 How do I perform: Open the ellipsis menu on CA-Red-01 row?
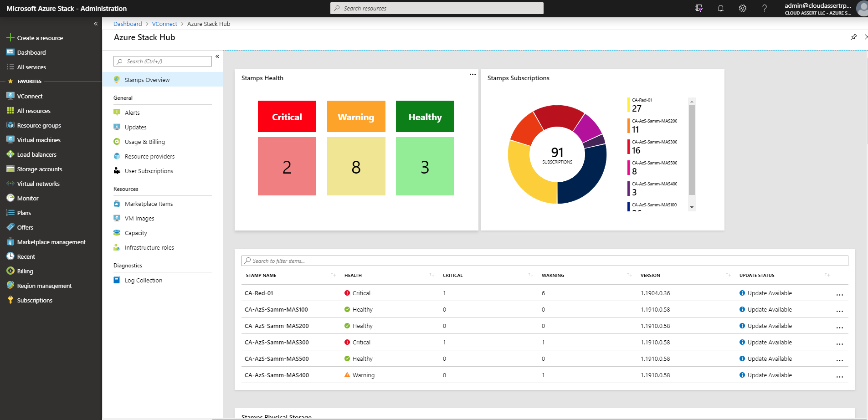[x=840, y=295]
